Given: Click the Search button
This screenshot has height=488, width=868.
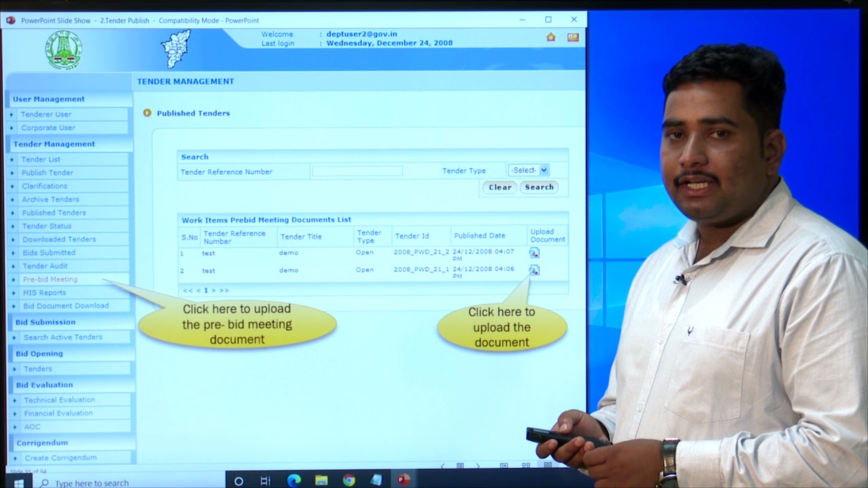Looking at the screenshot, I should tap(539, 187).
